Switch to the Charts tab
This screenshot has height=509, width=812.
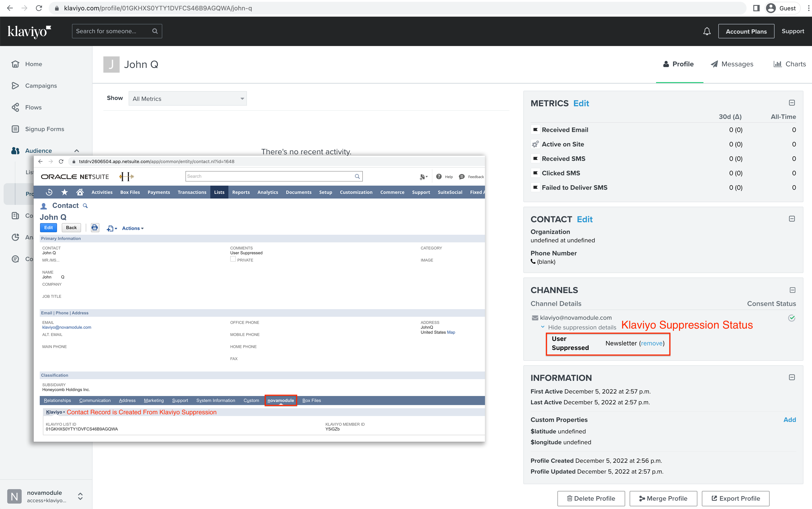[x=789, y=64]
